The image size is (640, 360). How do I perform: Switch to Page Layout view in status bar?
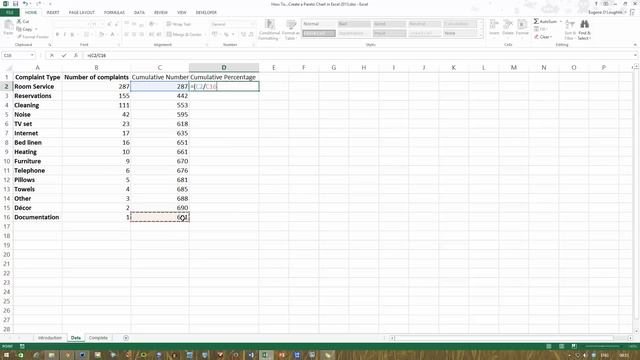click(x=562, y=346)
